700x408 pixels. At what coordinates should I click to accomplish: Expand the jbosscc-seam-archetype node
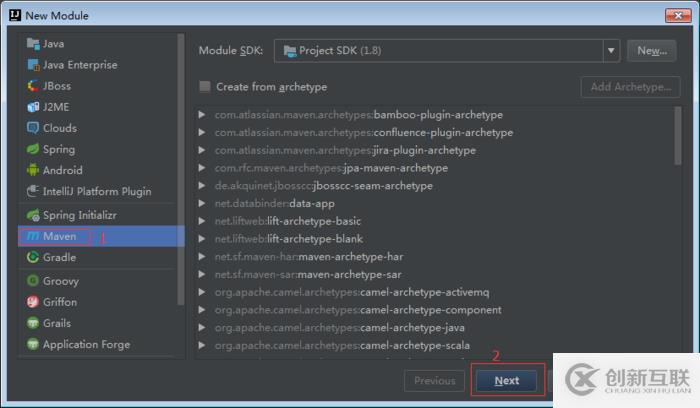[202, 186]
